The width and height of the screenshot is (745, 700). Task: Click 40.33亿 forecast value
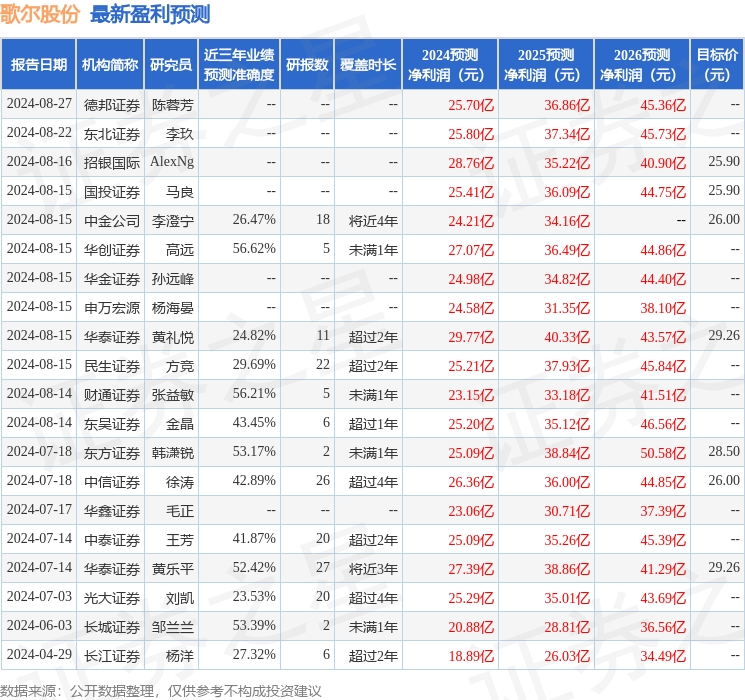[567, 337]
